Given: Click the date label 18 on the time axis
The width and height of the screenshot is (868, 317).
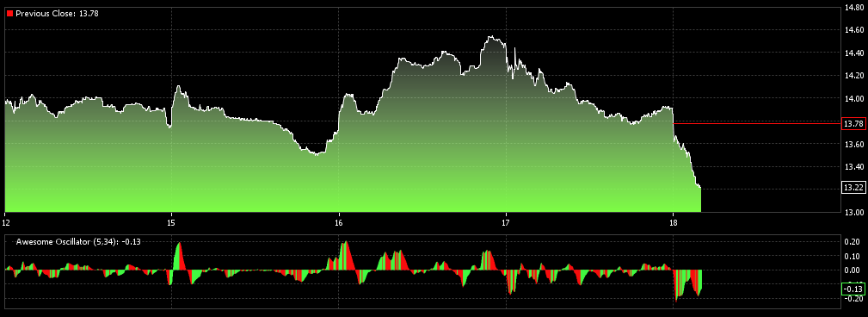Looking at the screenshot, I should coord(673,222).
